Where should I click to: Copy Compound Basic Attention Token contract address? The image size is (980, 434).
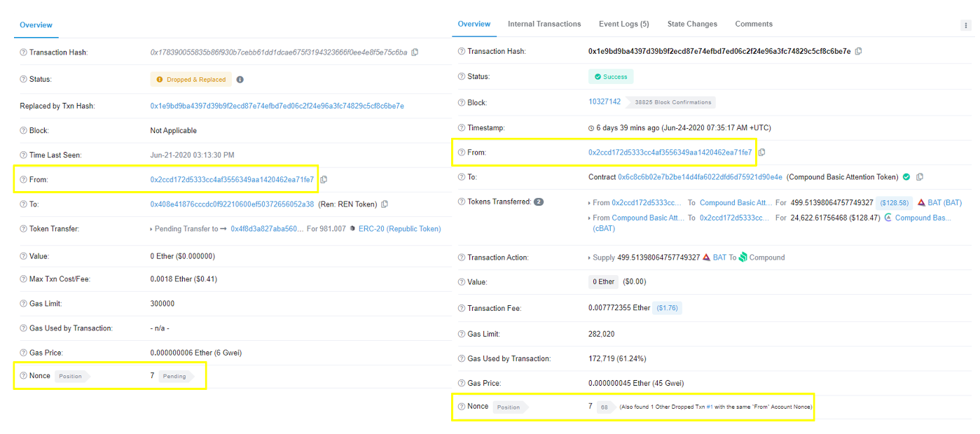tap(920, 177)
